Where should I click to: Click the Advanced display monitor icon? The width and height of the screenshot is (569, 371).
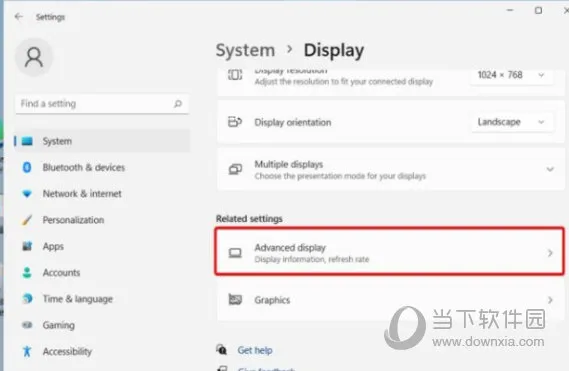coord(235,253)
